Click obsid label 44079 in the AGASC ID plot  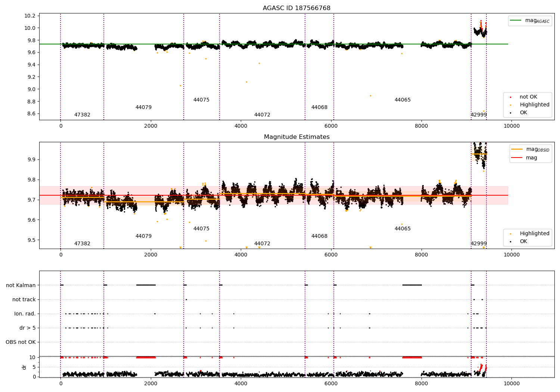pyautogui.click(x=143, y=108)
